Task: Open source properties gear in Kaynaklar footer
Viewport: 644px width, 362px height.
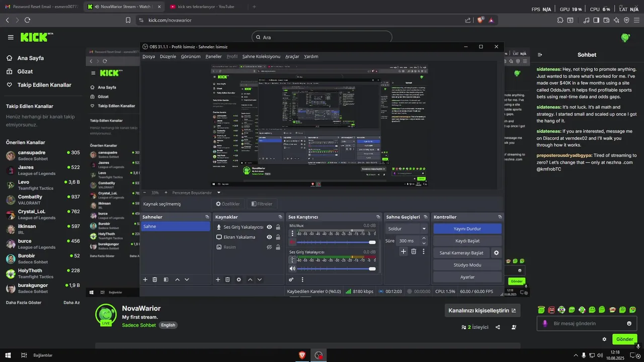Action: 238,280
